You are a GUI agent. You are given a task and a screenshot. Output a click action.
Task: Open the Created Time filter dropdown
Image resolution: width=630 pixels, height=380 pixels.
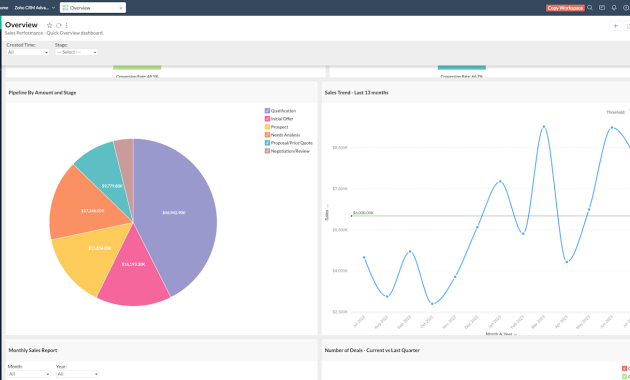coord(28,52)
